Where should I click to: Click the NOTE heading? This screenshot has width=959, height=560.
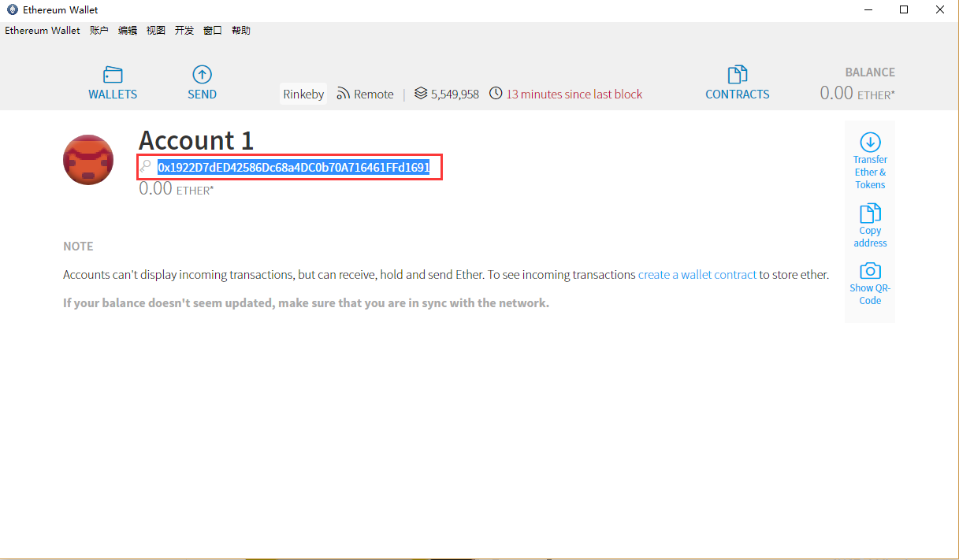78,247
